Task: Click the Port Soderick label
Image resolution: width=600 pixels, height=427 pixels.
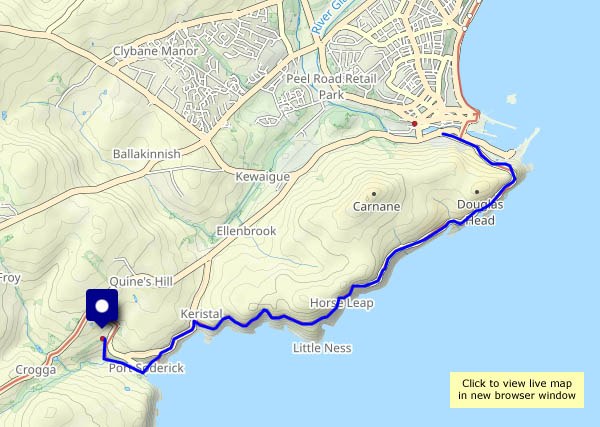Action: [146, 368]
